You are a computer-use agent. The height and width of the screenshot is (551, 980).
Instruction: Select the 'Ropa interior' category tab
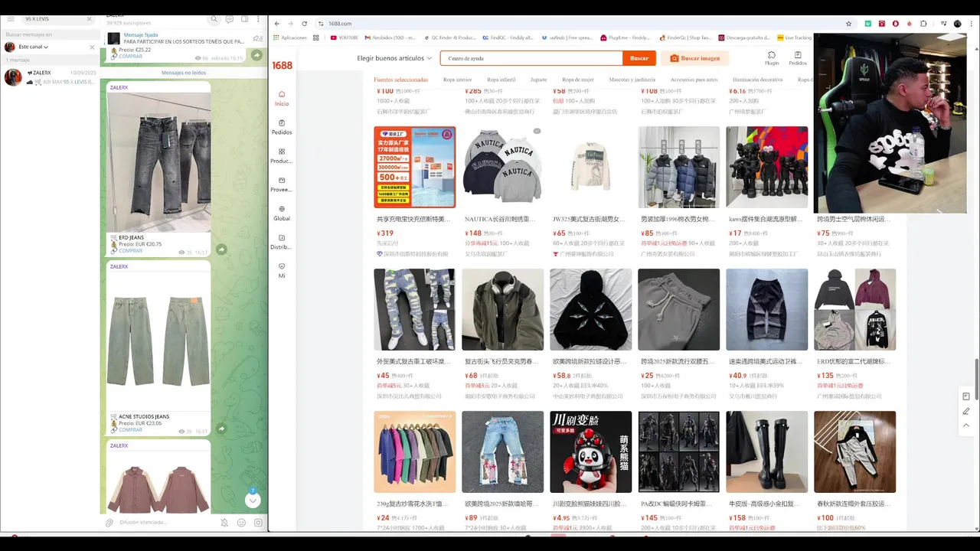click(457, 80)
